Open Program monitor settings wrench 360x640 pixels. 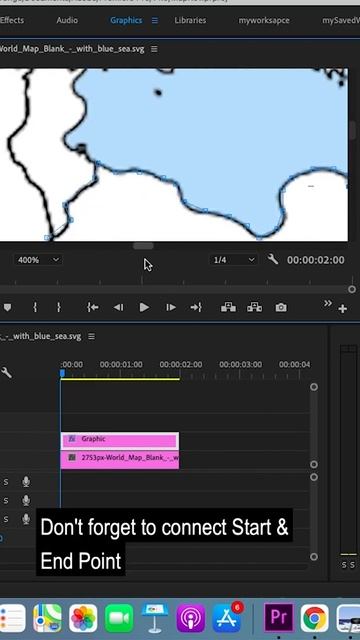tap(273, 259)
